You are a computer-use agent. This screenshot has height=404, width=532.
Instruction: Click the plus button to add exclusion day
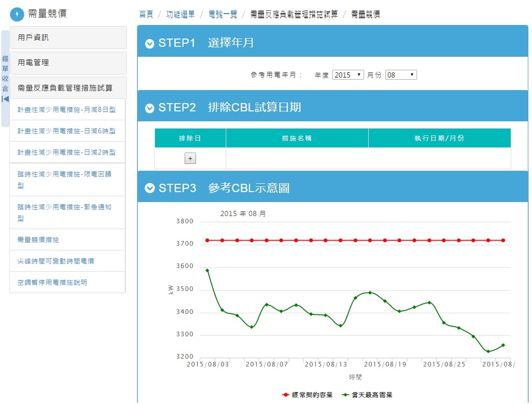point(190,158)
